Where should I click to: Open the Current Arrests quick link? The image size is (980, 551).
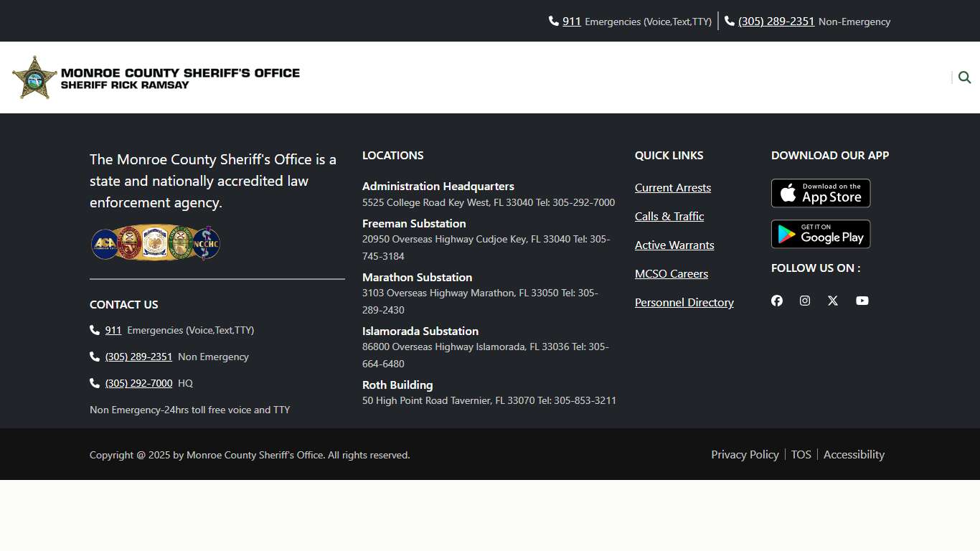click(x=672, y=188)
